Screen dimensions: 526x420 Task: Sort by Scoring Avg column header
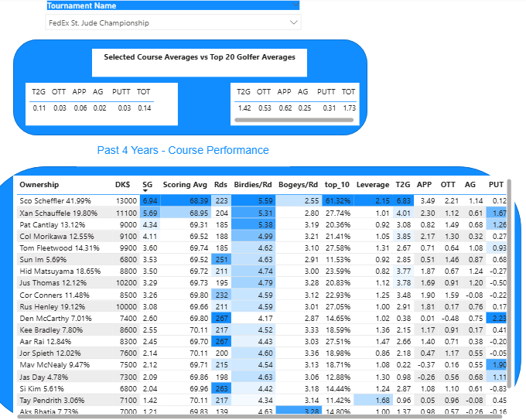coord(185,185)
